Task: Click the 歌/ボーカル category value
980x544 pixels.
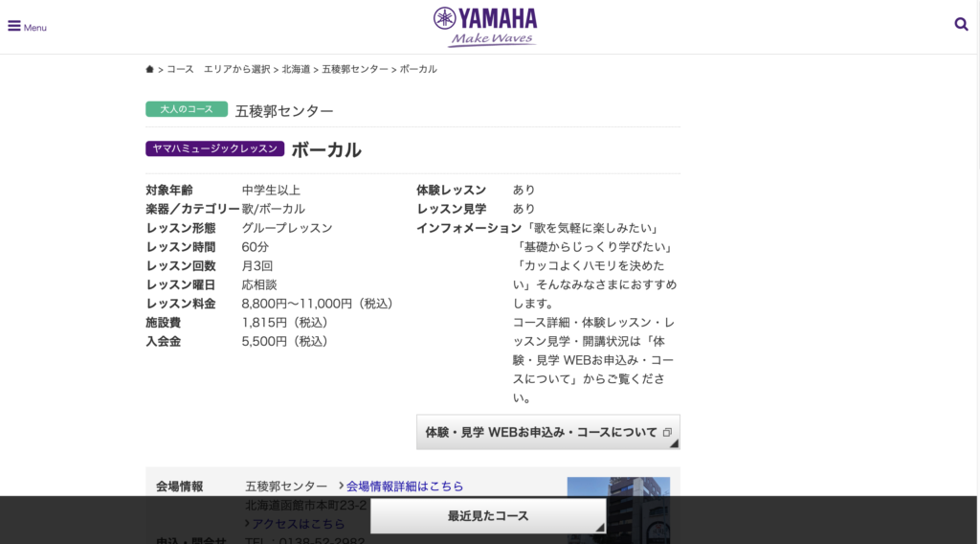Action: [x=273, y=209]
